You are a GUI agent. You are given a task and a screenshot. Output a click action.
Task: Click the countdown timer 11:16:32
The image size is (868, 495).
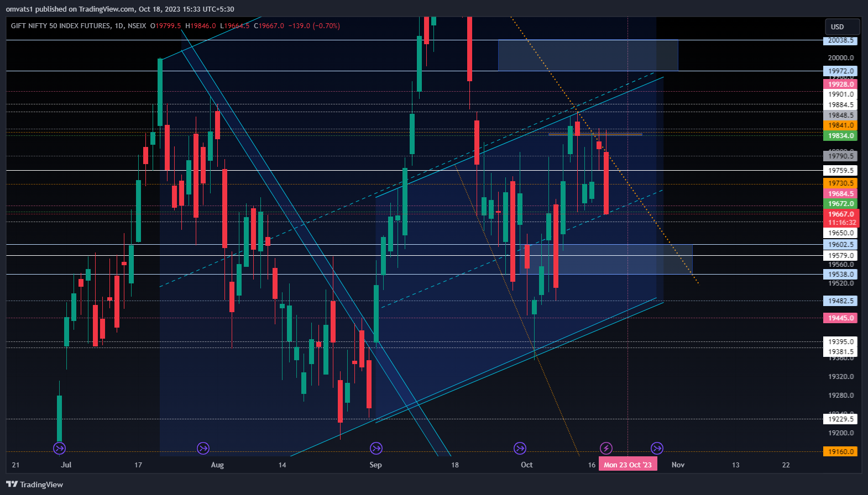841,222
